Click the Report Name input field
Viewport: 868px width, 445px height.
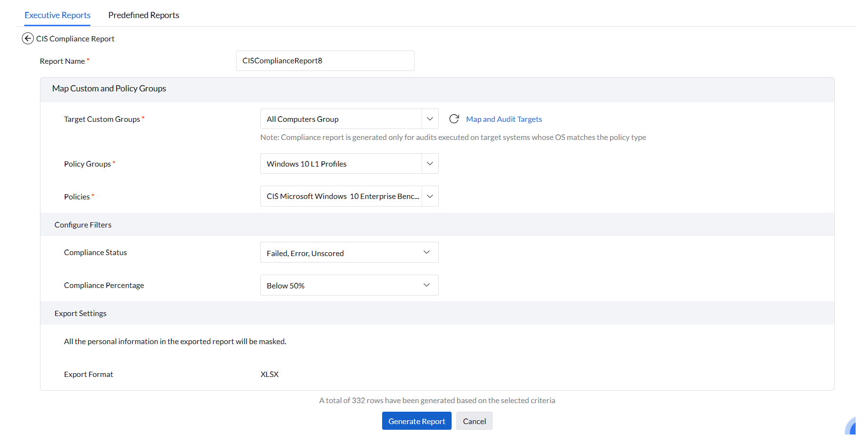325,61
